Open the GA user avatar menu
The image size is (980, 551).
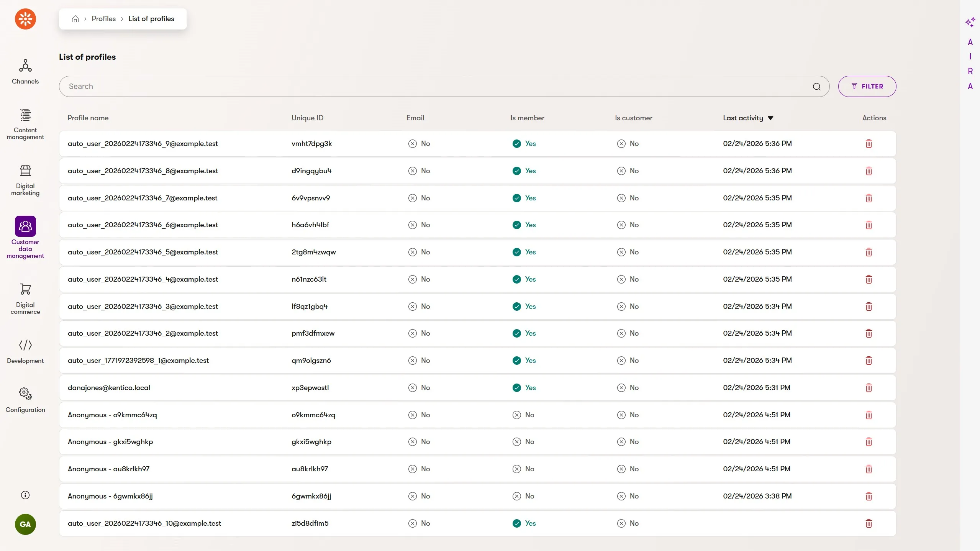click(25, 524)
